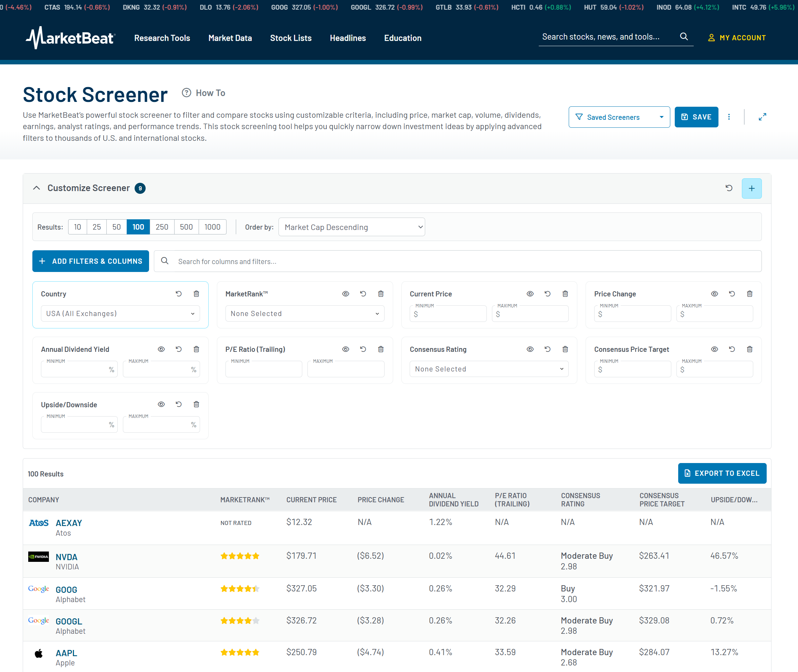Click the MY ACCOUNT person icon
The width and height of the screenshot is (798, 672).
click(712, 37)
